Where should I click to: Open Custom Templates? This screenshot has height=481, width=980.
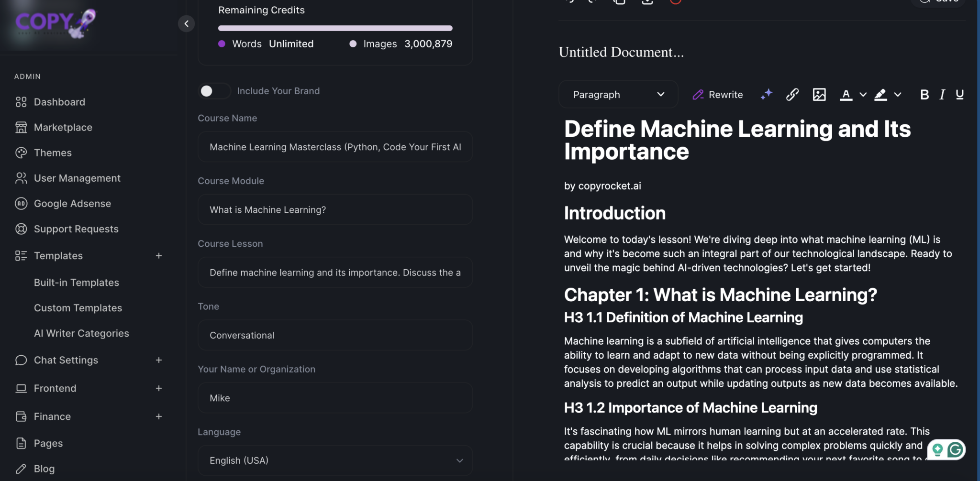point(78,308)
